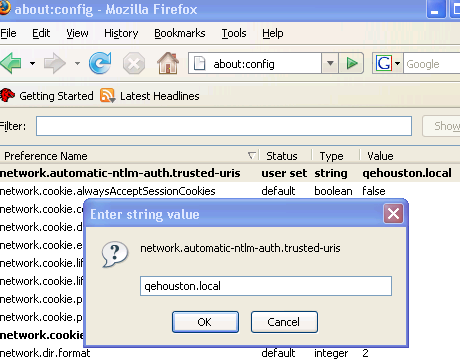
Task: Reload the page with the Refresh icon
Action: coord(100,63)
